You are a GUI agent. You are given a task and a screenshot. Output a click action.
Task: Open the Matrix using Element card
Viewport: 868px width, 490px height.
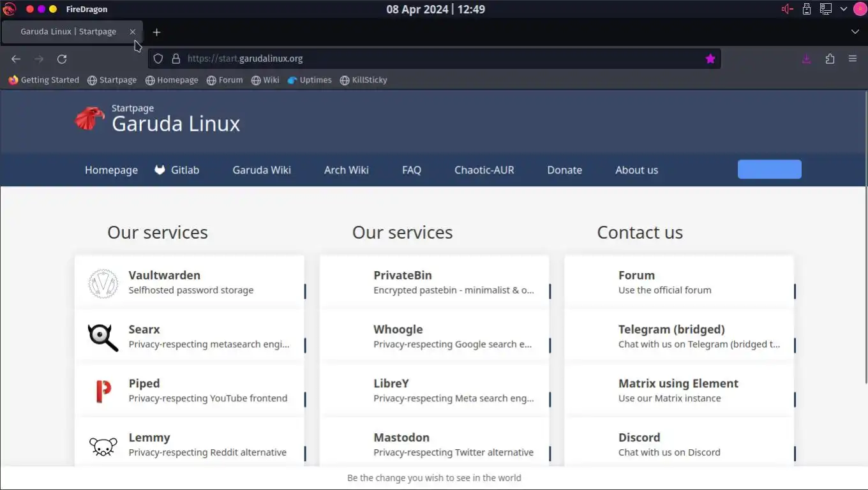pyautogui.click(x=679, y=391)
